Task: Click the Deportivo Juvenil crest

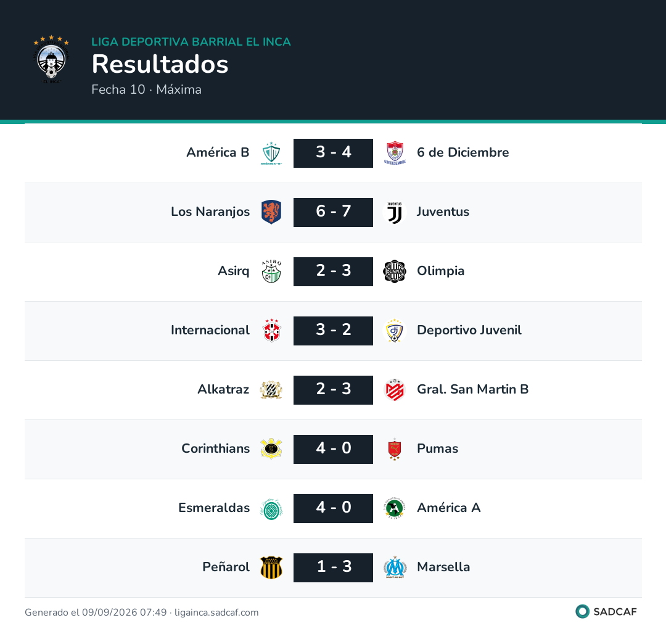Action: 395,331
